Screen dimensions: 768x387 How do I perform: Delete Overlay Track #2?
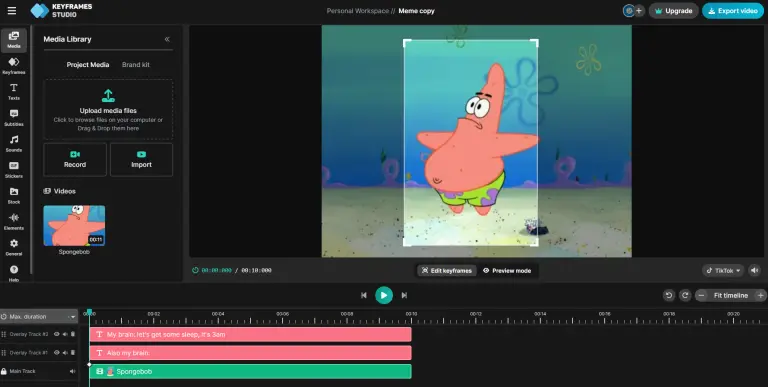pos(73,334)
